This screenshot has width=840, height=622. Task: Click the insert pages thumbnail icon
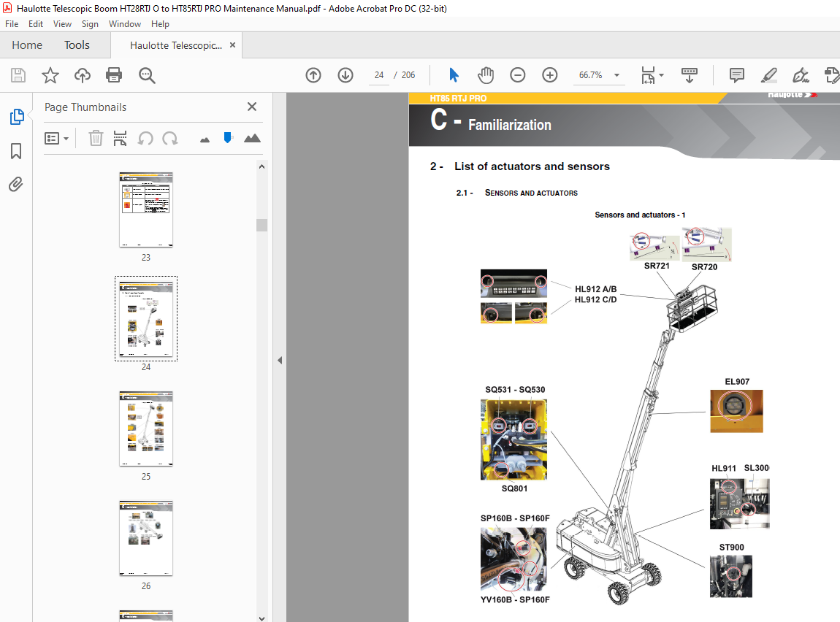coord(120,138)
